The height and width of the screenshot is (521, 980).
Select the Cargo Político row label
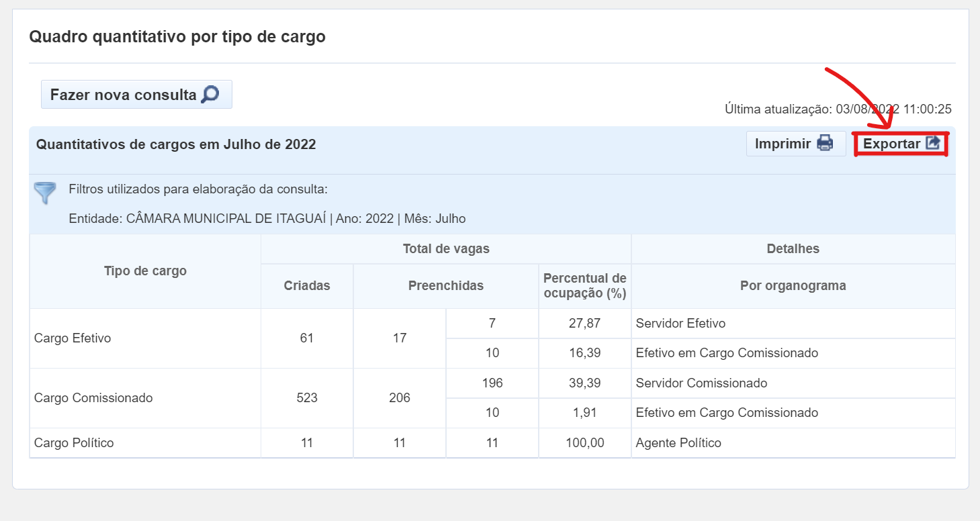click(x=74, y=443)
